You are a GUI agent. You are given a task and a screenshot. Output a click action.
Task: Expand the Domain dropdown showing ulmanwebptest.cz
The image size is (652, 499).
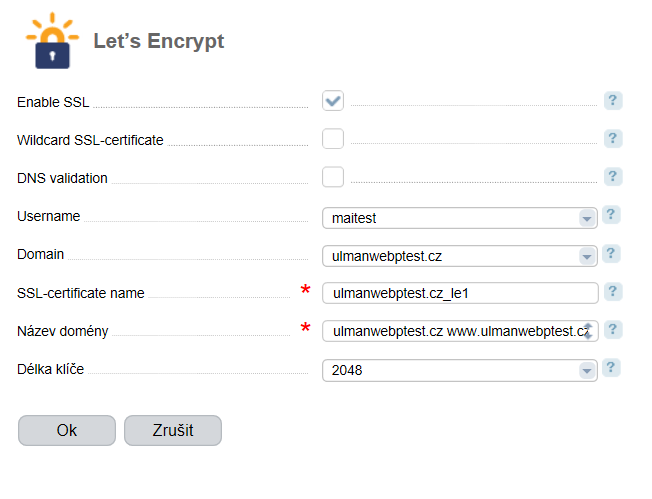coord(460,256)
